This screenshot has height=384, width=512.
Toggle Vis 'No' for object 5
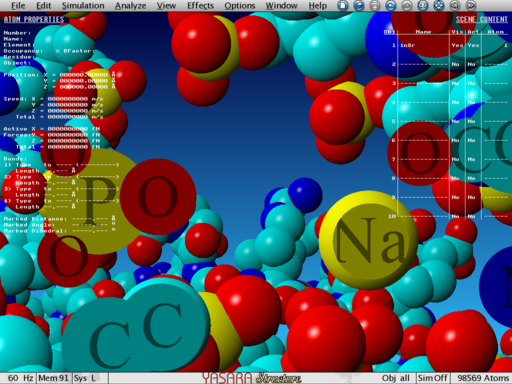[455, 121]
